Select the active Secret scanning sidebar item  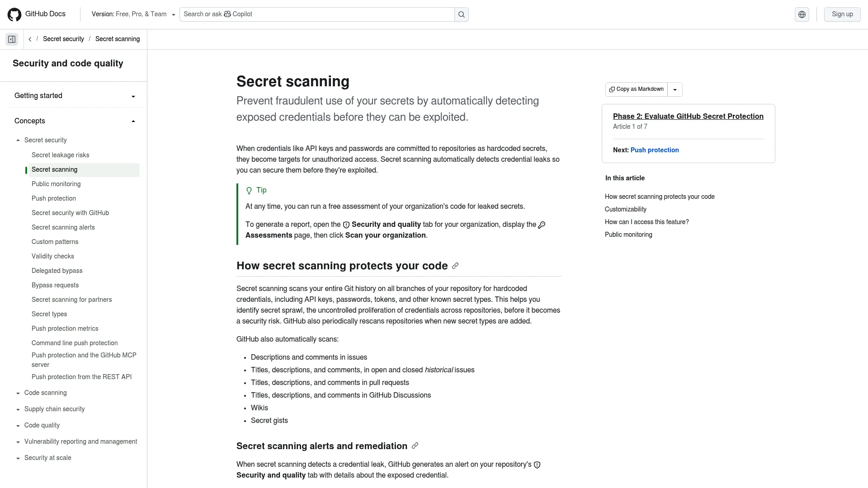84,170
